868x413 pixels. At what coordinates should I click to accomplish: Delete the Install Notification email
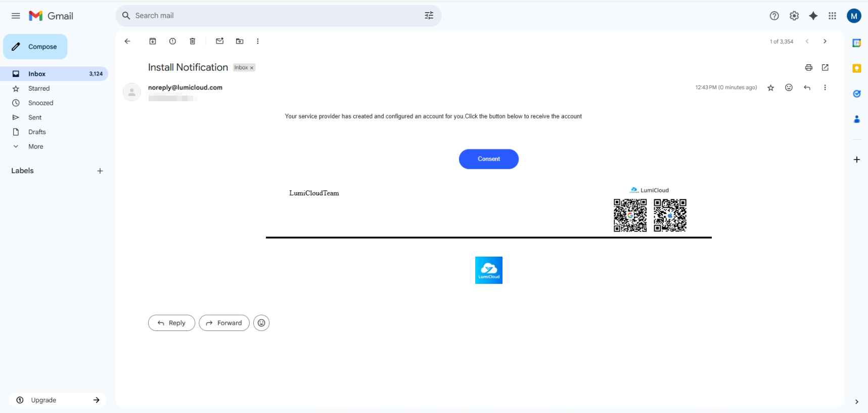193,42
